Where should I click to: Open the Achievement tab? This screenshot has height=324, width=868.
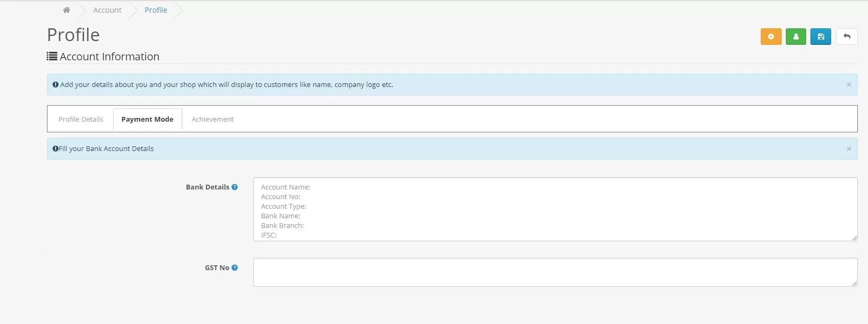[212, 119]
